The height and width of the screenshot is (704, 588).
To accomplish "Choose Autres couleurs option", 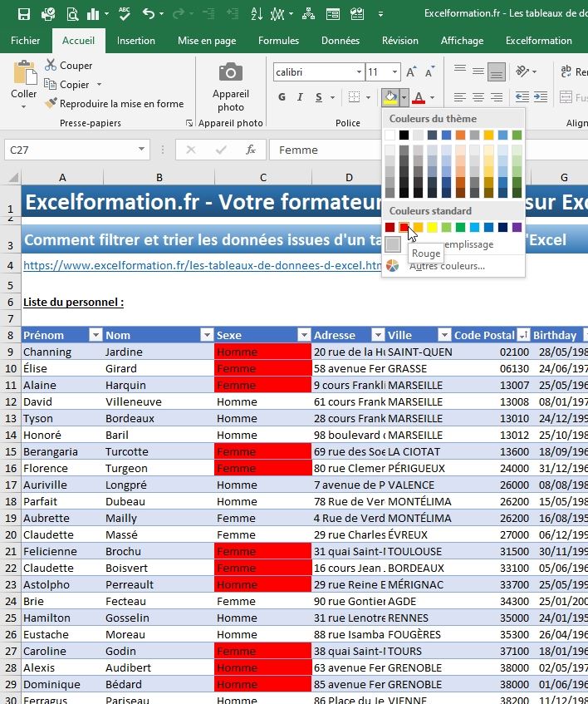I will [453, 266].
